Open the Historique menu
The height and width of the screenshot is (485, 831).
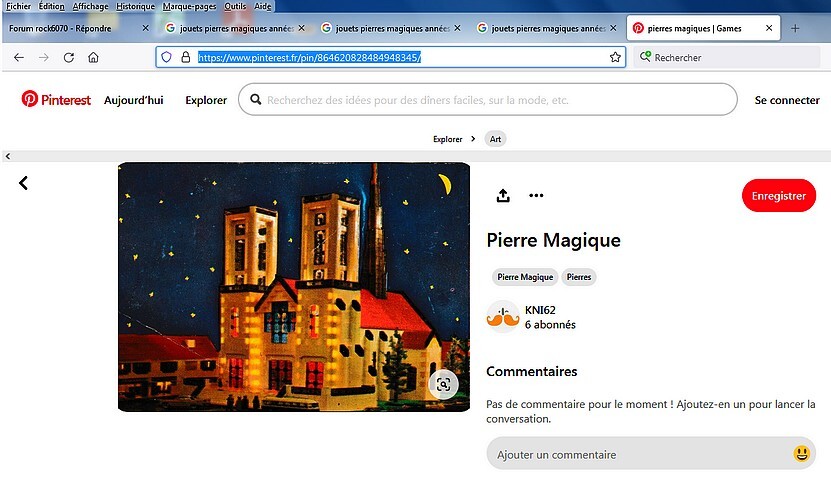click(135, 6)
